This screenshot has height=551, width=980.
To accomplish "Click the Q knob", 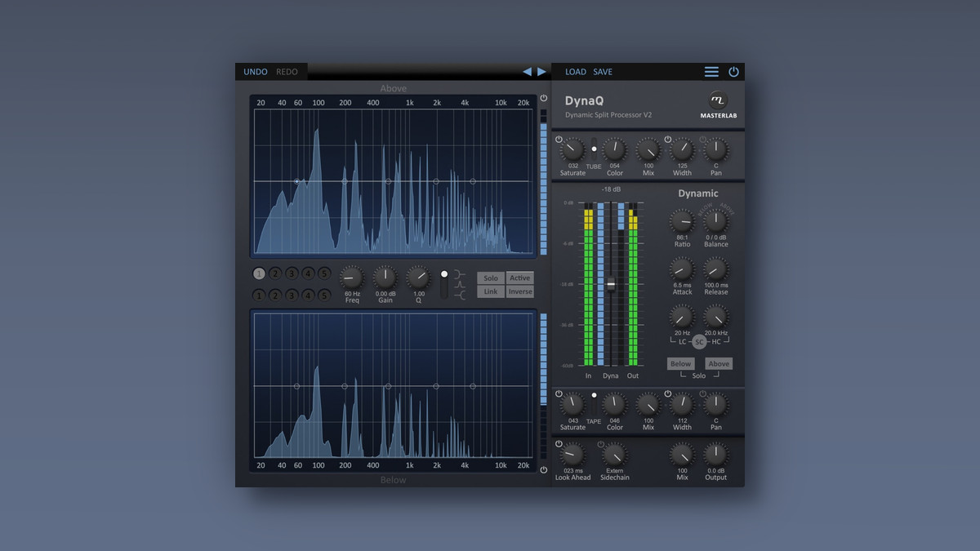I will coord(418,278).
